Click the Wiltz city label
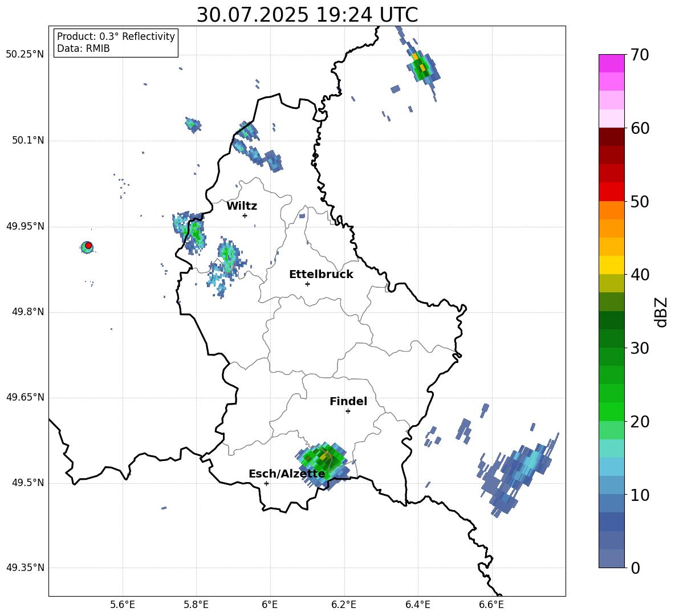Image resolution: width=675 pixels, height=616 pixels. (242, 206)
